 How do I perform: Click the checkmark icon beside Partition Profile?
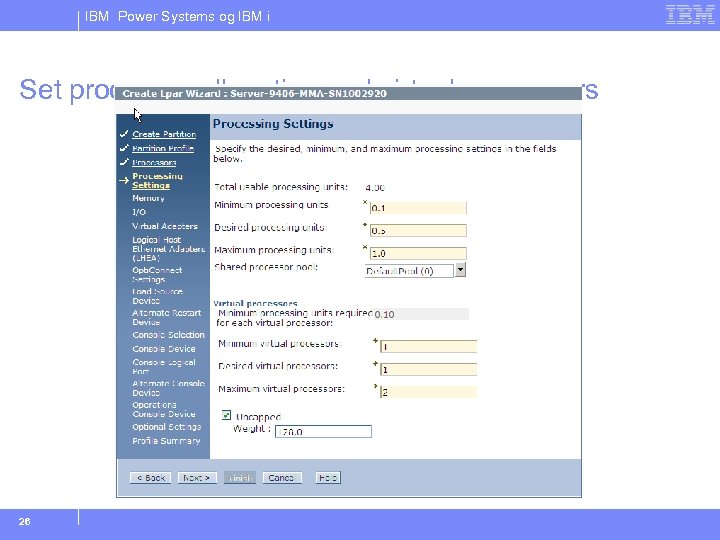124,148
